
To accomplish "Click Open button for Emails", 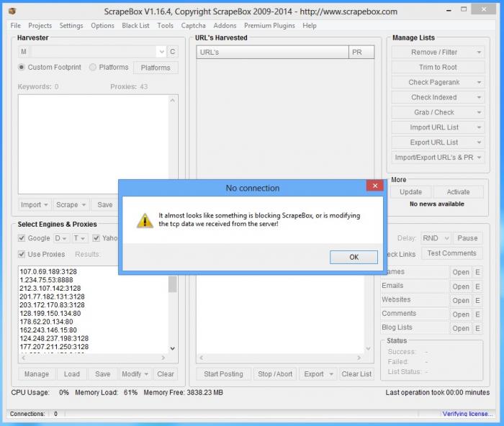I will click(461, 286).
